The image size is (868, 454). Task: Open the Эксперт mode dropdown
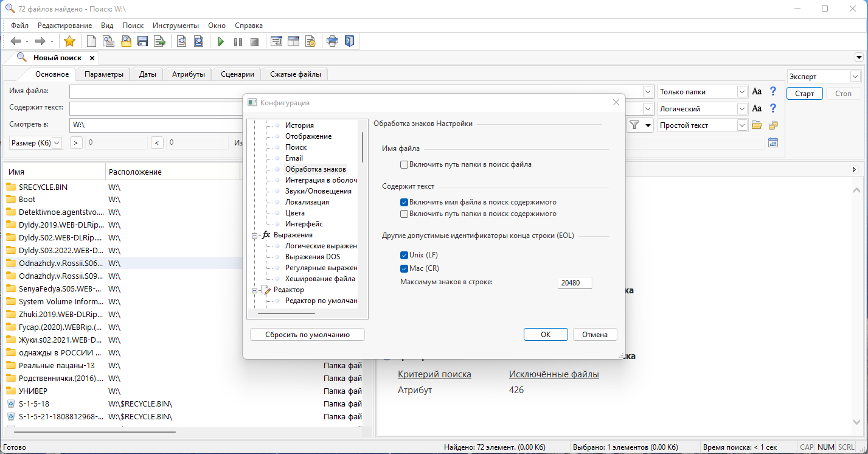point(855,77)
